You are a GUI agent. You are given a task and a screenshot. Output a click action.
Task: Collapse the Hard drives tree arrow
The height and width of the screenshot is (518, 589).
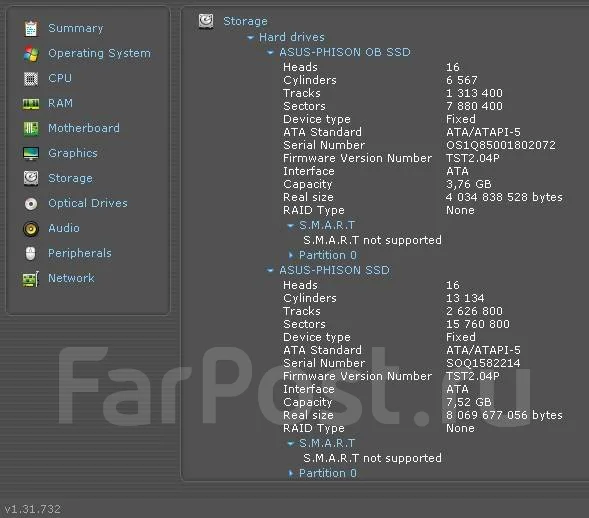click(x=250, y=38)
